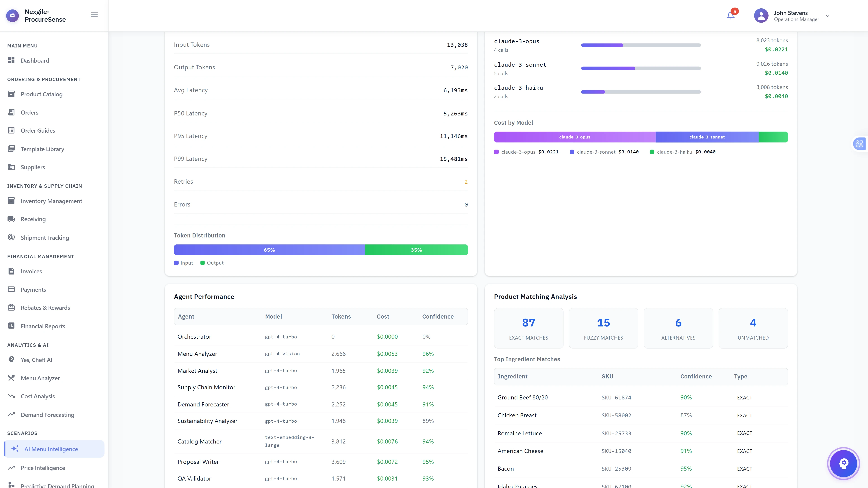Screen dimensions: 868x488
Task: Expand the John Stevens profile menu
Action: [x=827, y=16]
